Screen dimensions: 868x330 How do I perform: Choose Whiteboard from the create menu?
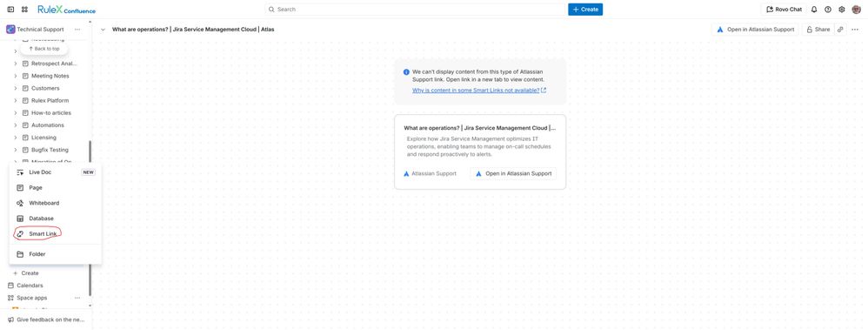click(56, 204)
